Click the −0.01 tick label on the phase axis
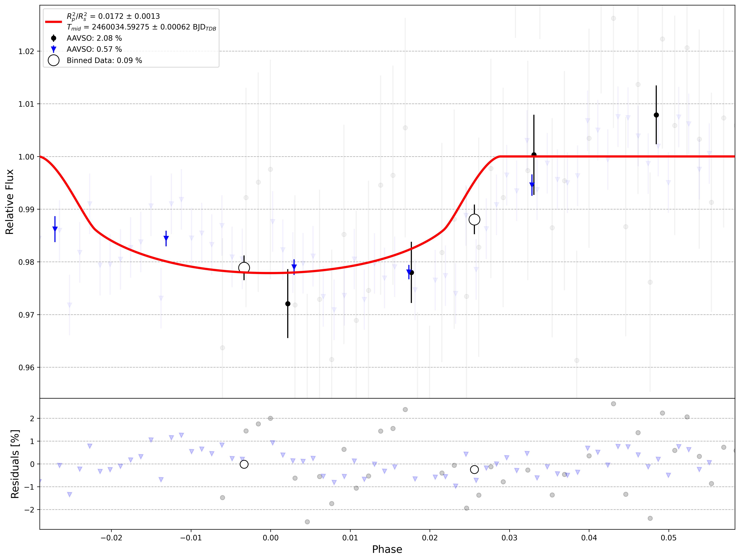This screenshot has height=560, width=740. click(191, 538)
